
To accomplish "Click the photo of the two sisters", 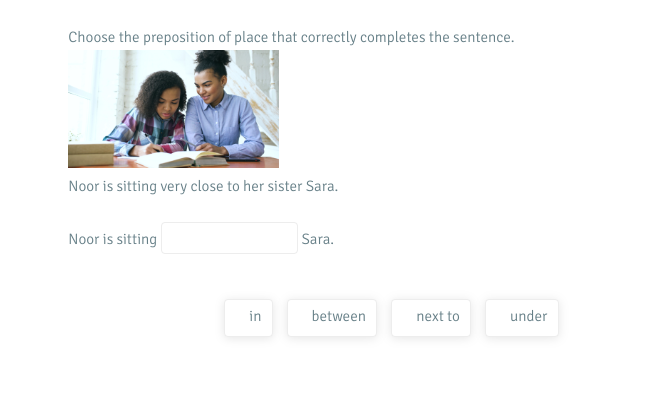I will point(173,109).
